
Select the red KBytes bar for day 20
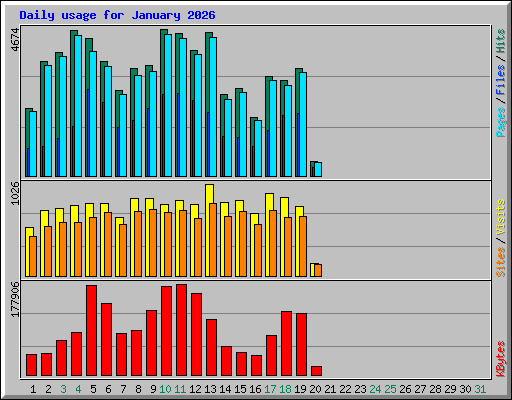317,371
